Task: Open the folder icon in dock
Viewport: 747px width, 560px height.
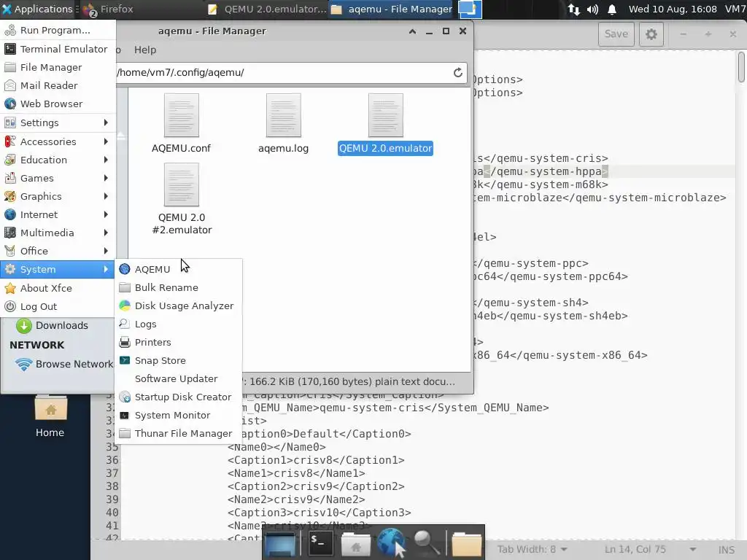Action: coord(466,544)
